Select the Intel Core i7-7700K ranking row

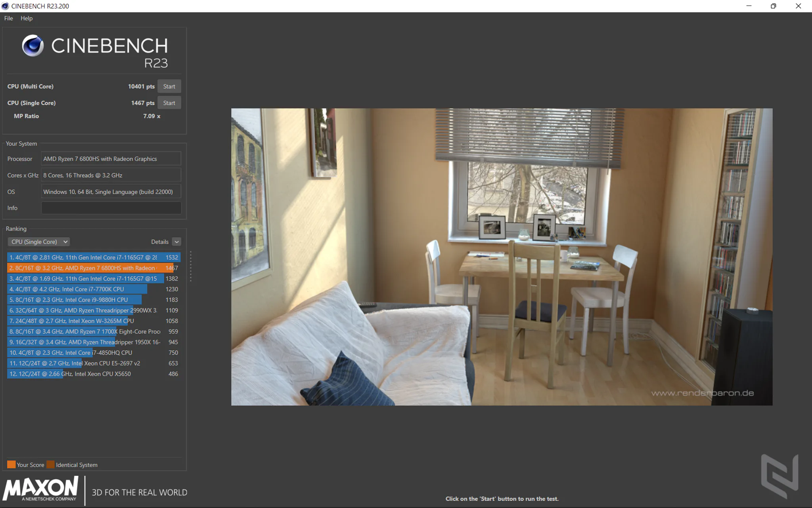(94, 289)
